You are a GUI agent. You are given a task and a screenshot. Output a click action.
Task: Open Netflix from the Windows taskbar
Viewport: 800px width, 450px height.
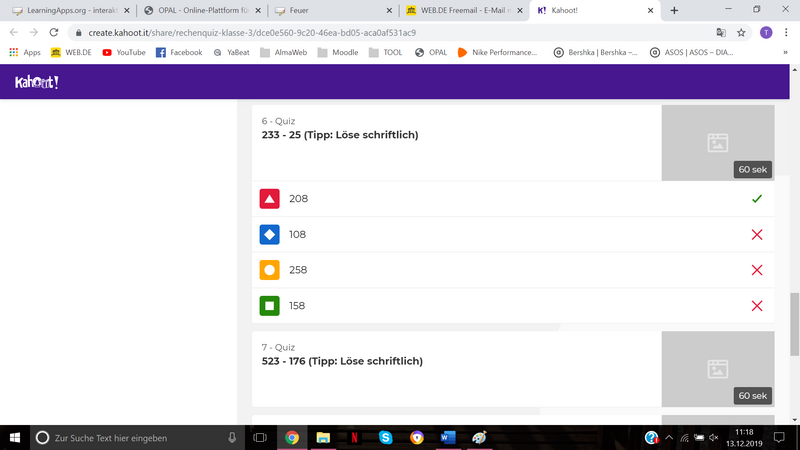[x=354, y=437]
